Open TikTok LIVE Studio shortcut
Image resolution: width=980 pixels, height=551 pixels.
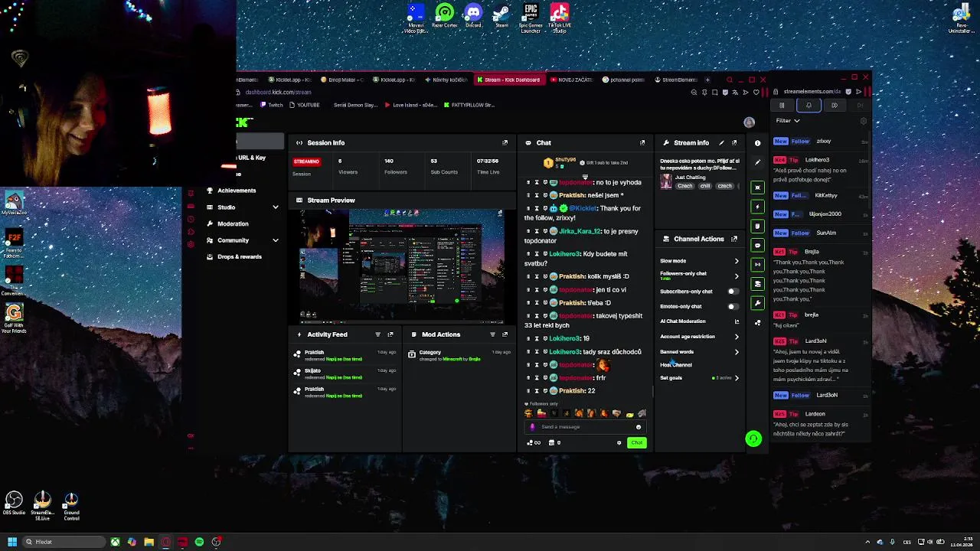point(559,18)
